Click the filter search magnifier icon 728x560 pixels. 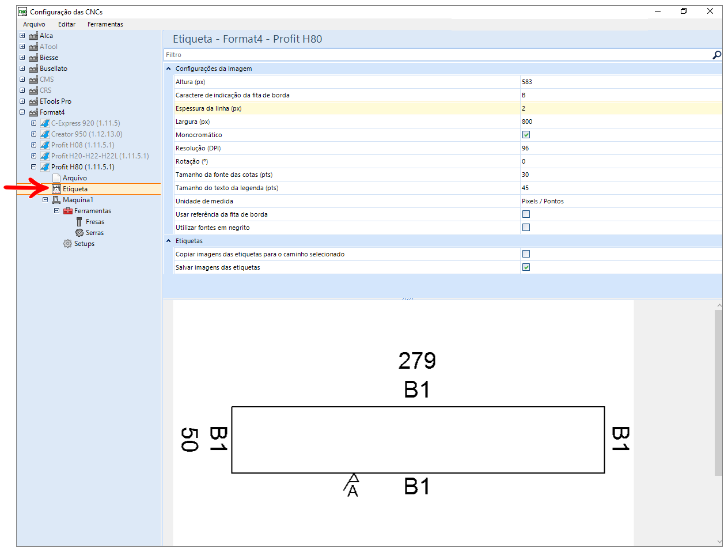pos(717,55)
